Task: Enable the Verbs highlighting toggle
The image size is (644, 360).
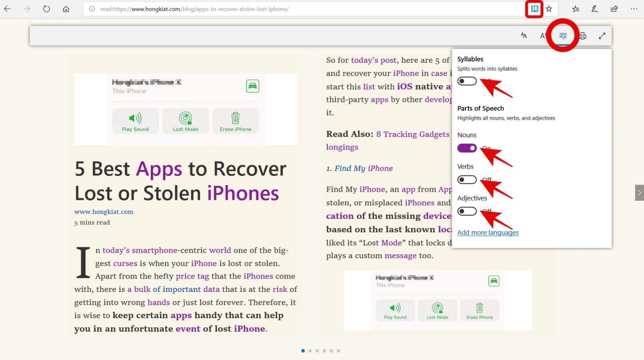Action: pyautogui.click(x=467, y=180)
